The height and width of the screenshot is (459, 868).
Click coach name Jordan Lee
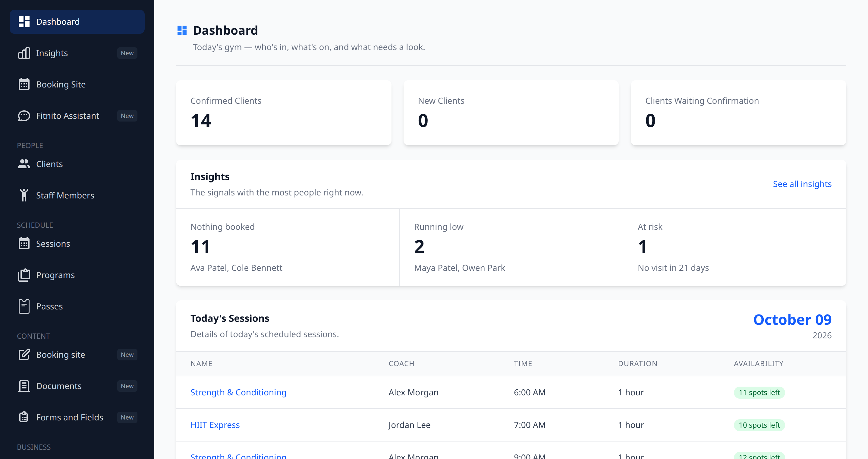[x=409, y=425]
